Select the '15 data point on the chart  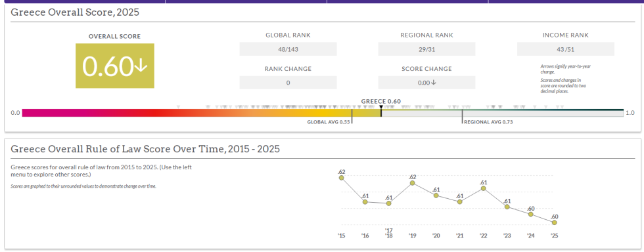(341, 177)
